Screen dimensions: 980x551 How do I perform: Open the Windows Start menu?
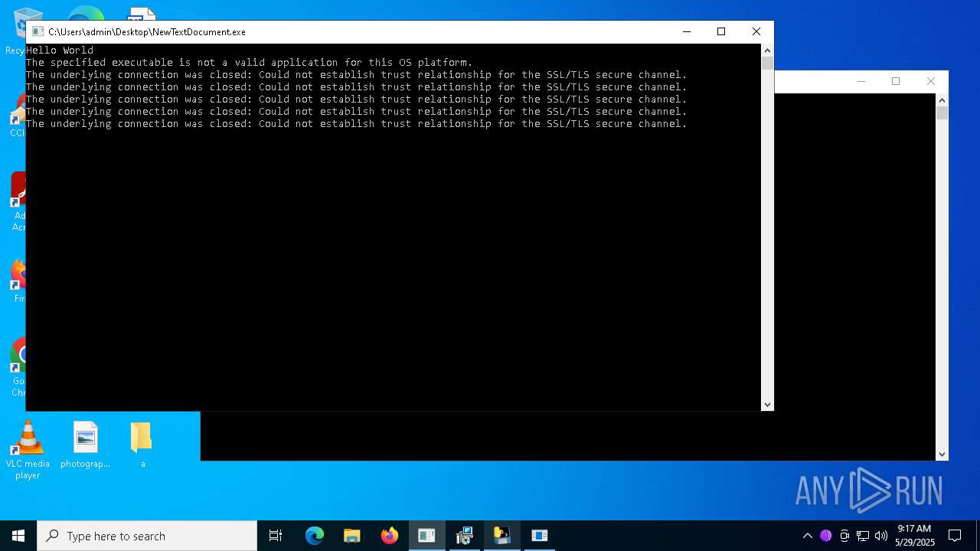(x=18, y=536)
